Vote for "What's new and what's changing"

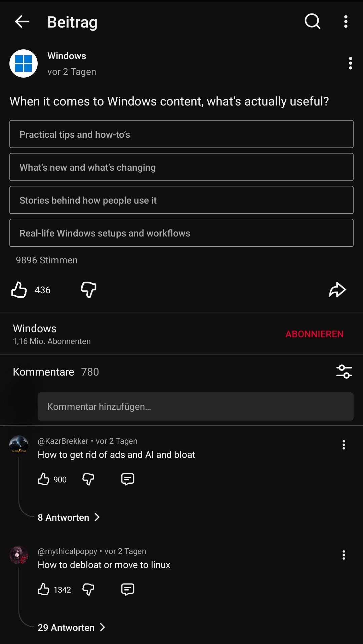pyautogui.click(x=182, y=167)
